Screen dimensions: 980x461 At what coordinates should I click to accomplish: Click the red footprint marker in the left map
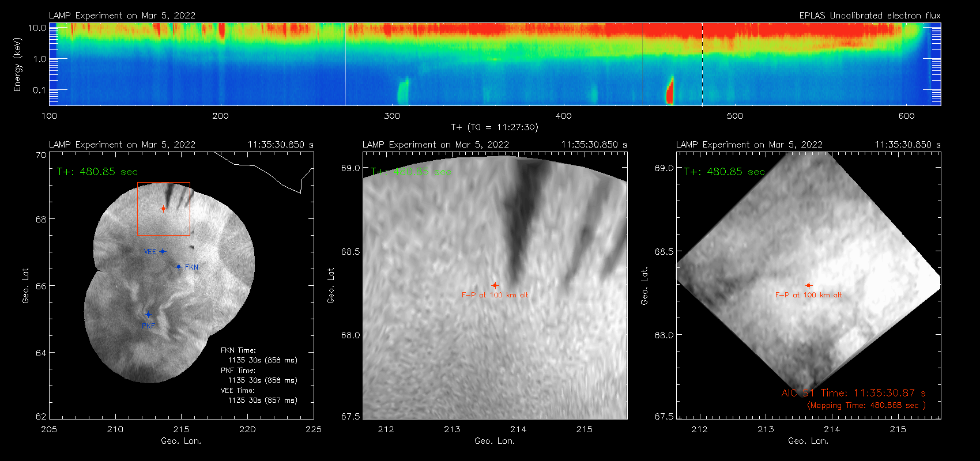163,209
